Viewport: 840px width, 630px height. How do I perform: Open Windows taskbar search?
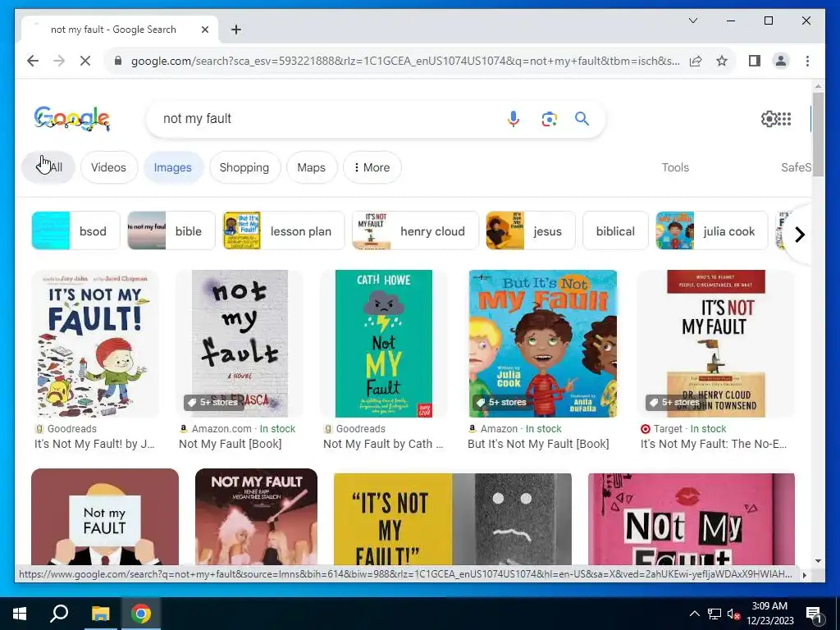(59, 614)
